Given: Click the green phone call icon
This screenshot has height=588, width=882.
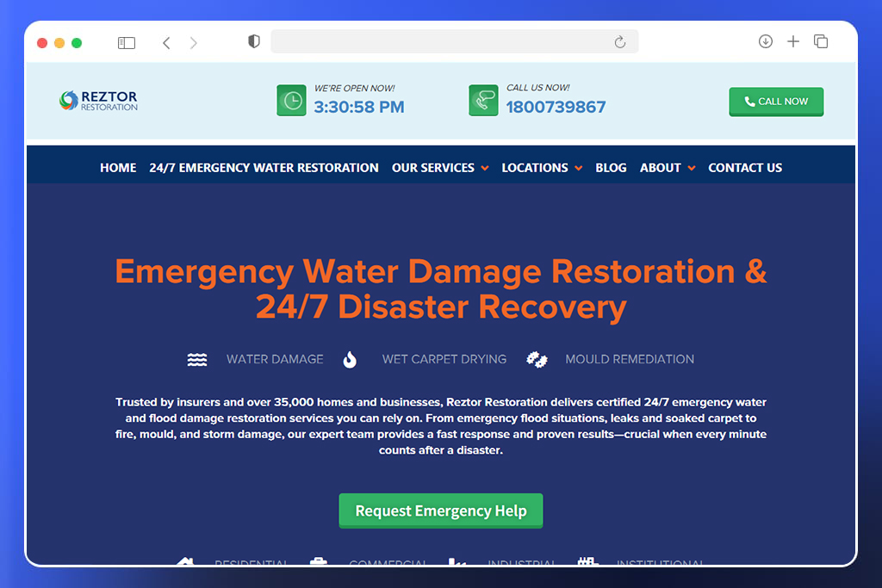Looking at the screenshot, I should 483,101.
